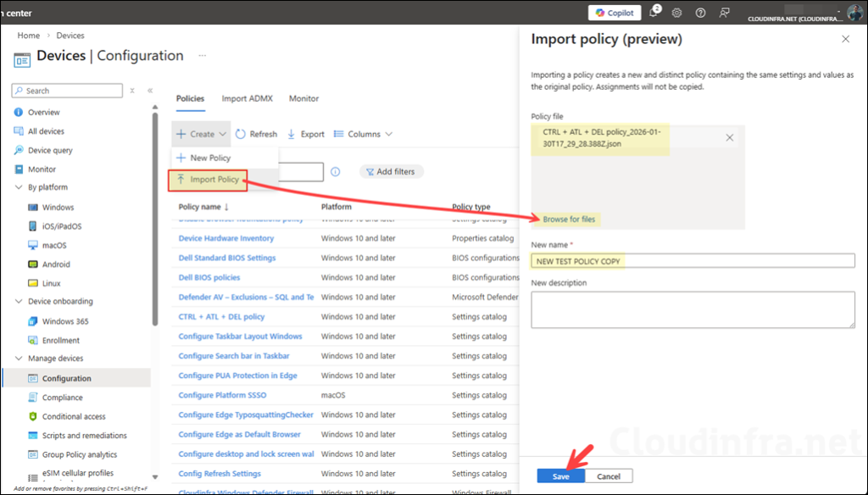Screen dimensions: 868x495
Task: Collapse the Manage devices section
Action: (19, 359)
